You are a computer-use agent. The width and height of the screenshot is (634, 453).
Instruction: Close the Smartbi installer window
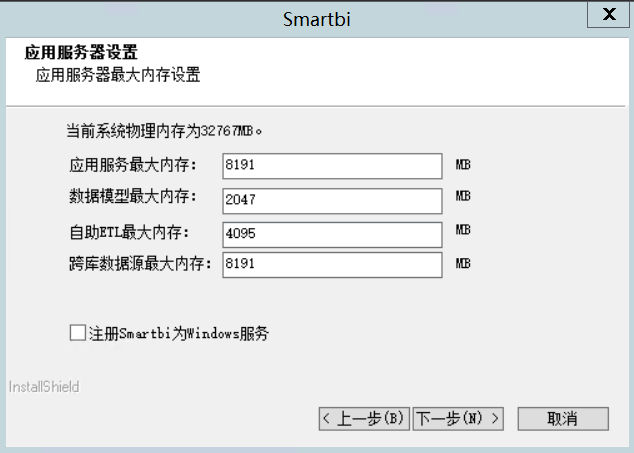point(609,15)
